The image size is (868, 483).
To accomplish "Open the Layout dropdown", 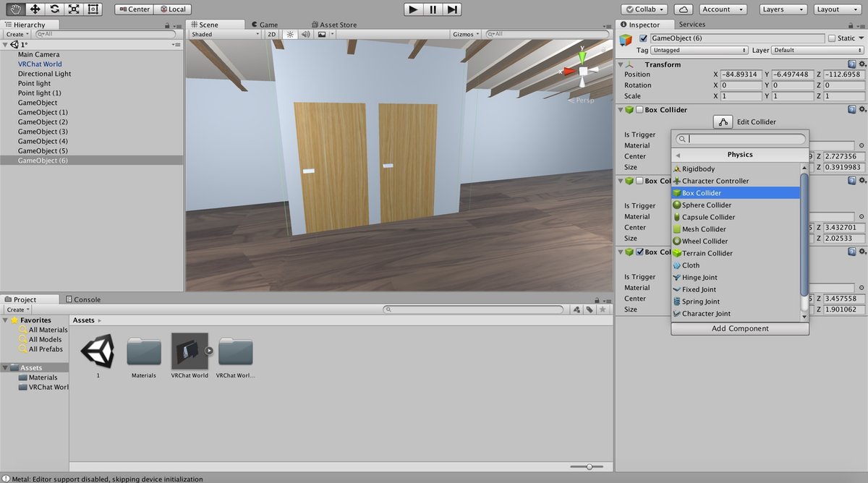I will click(837, 9).
